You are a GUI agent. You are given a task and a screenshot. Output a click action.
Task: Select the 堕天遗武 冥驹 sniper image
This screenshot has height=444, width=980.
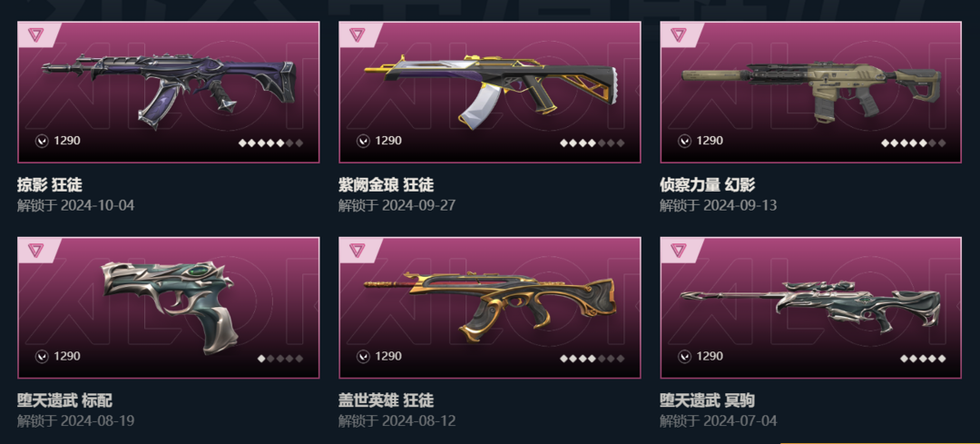810,305
